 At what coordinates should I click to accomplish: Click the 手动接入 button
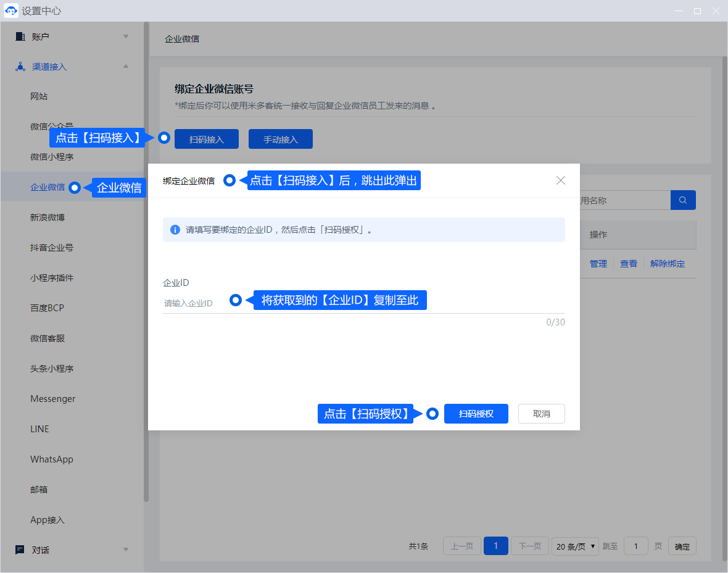pos(281,140)
